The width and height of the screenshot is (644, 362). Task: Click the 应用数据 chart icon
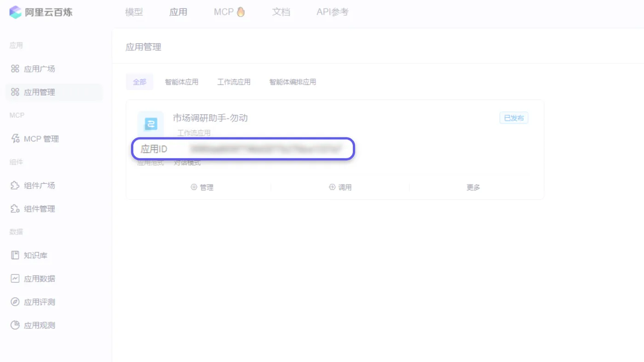(15, 279)
